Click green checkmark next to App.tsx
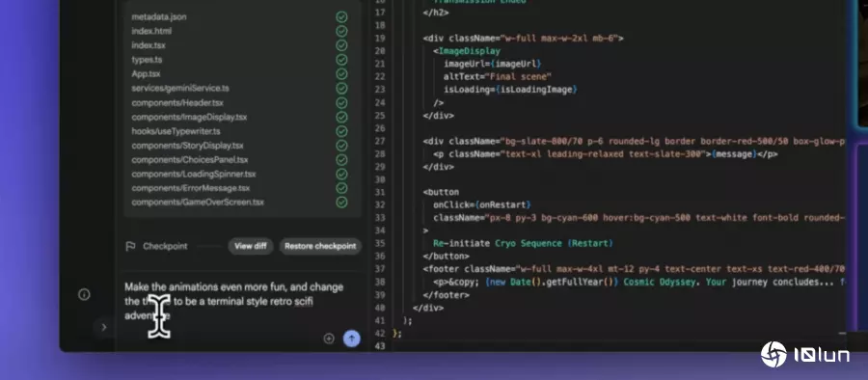Viewport: 868px width, 380px height. tap(341, 74)
